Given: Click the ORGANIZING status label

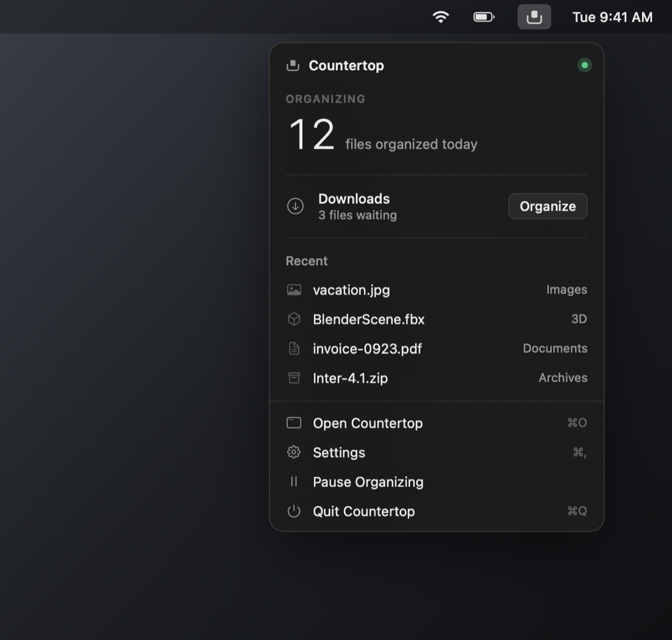Looking at the screenshot, I should tap(326, 99).
